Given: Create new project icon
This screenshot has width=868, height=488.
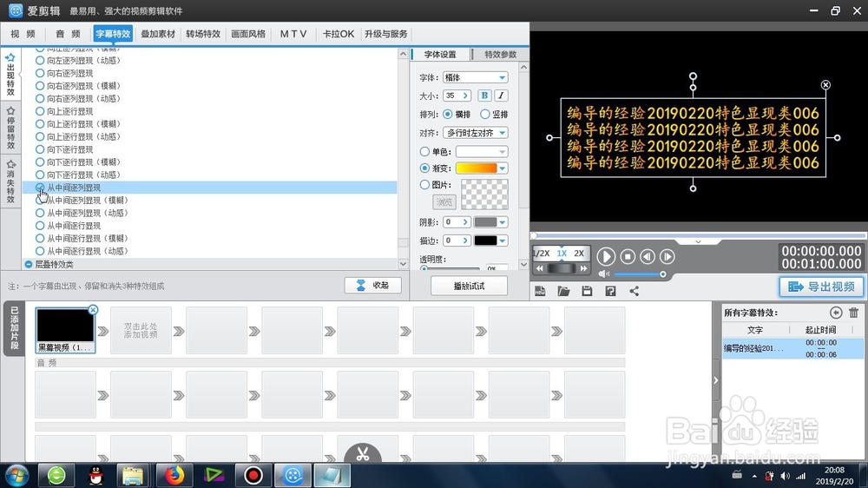Looking at the screenshot, I should [x=540, y=292].
